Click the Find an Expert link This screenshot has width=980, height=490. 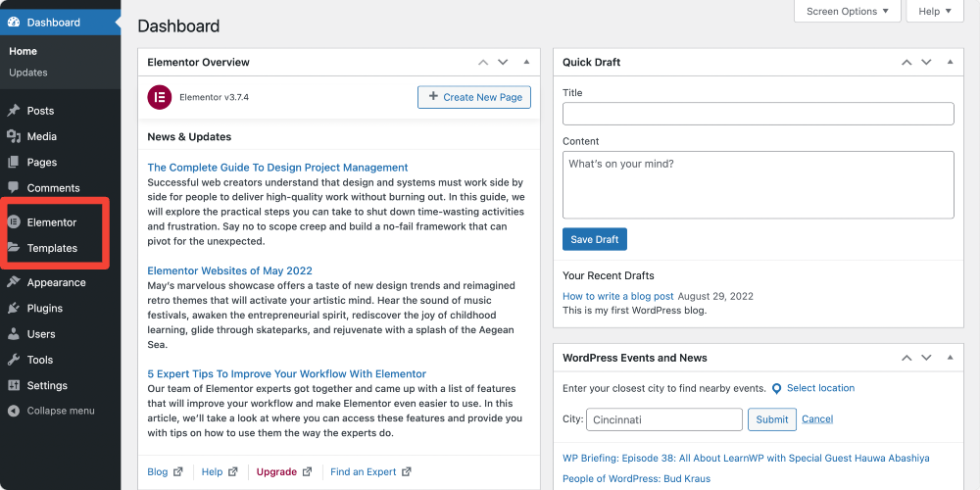coord(364,472)
